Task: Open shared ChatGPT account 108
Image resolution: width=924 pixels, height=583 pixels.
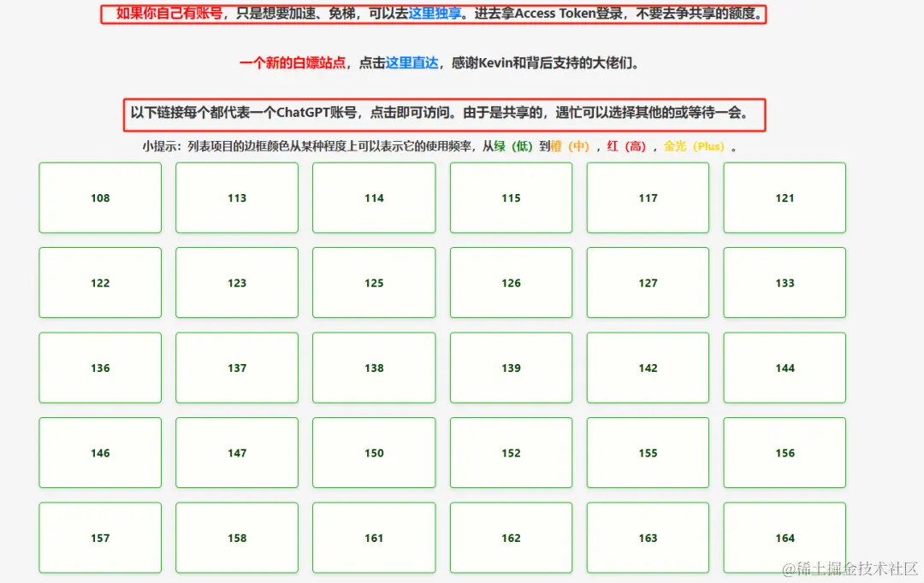Action: point(100,197)
